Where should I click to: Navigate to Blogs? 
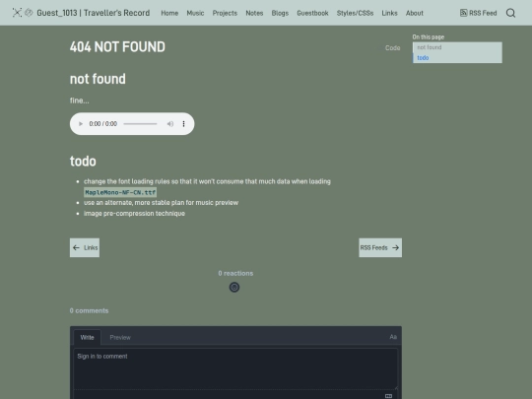click(280, 13)
